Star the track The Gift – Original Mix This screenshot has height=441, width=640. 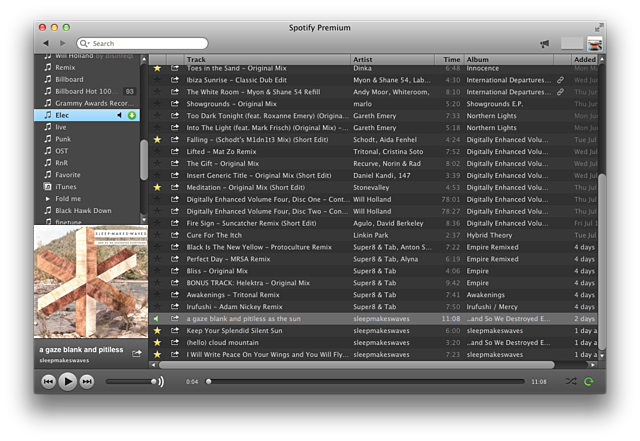coord(157,163)
